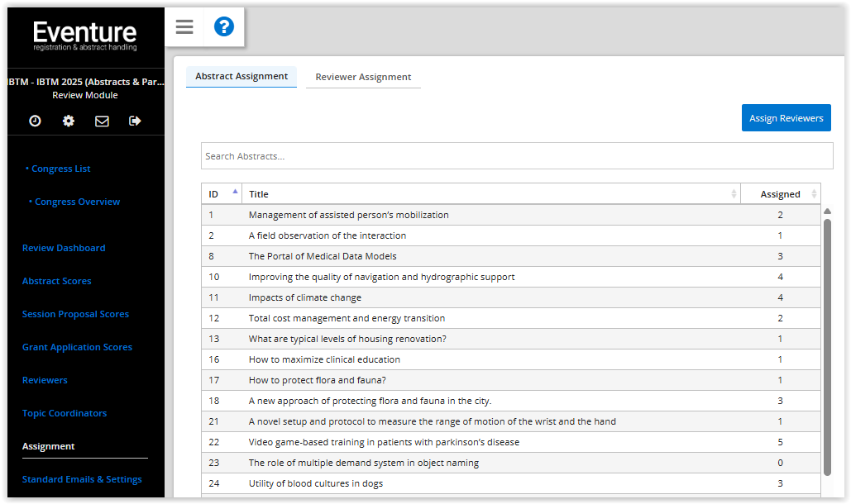Select 'A novel setup and protocol' abstract
This screenshot has height=504, width=851.
[x=511, y=421]
